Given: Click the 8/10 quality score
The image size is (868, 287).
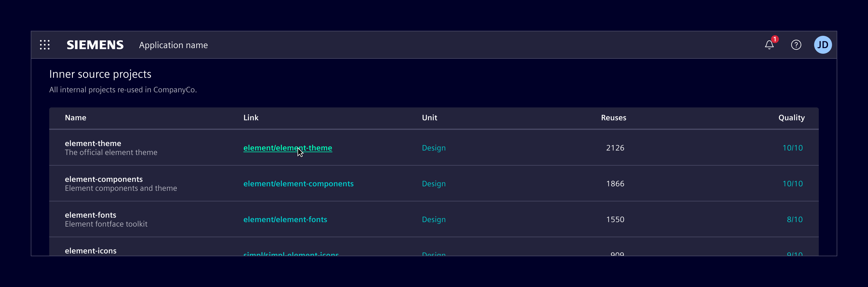Looking at the screenshot, I should [x=794, y=219].
